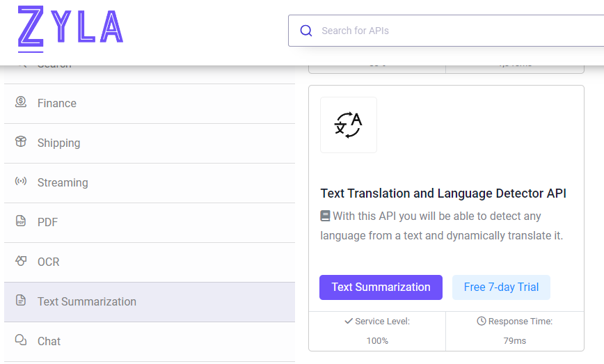Image resolution: width=604 pixels, height=364 pixels.
Task: Click the search magnifier icon
Action: [x=306, y=31]
